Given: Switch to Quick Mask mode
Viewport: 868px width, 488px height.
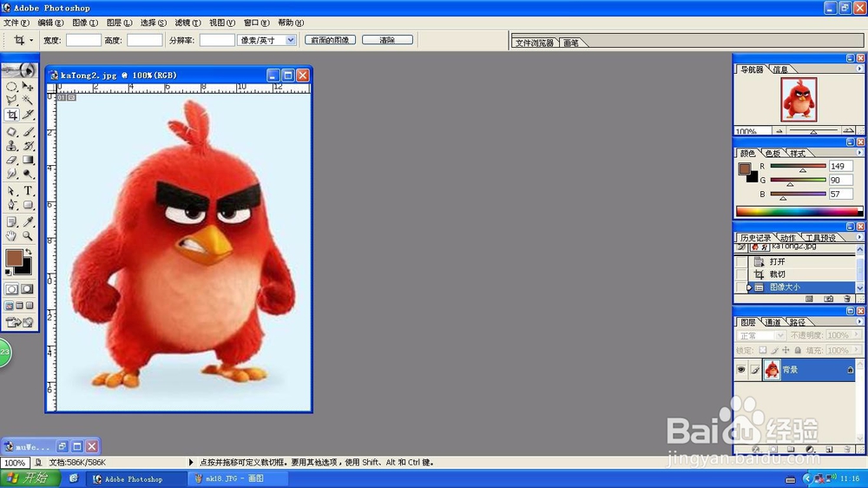Looking at the screenshot, I should [x=27, y=289].
